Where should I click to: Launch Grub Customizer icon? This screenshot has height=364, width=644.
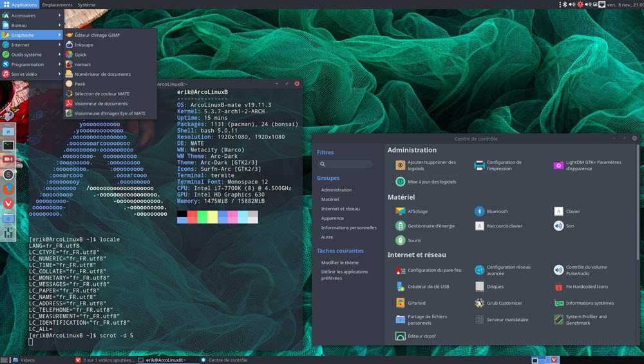click(480, 303)
